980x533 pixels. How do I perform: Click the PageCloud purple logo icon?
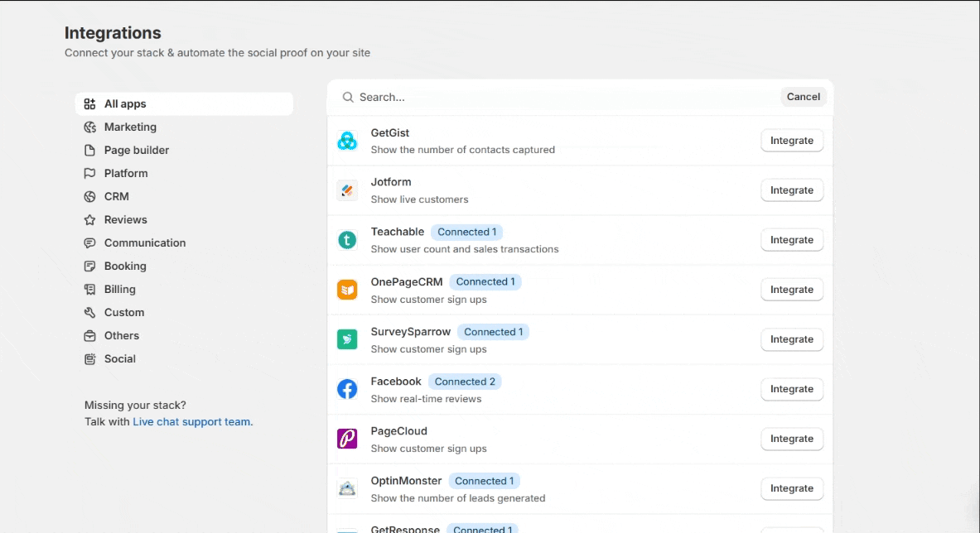tap(347, 439)
